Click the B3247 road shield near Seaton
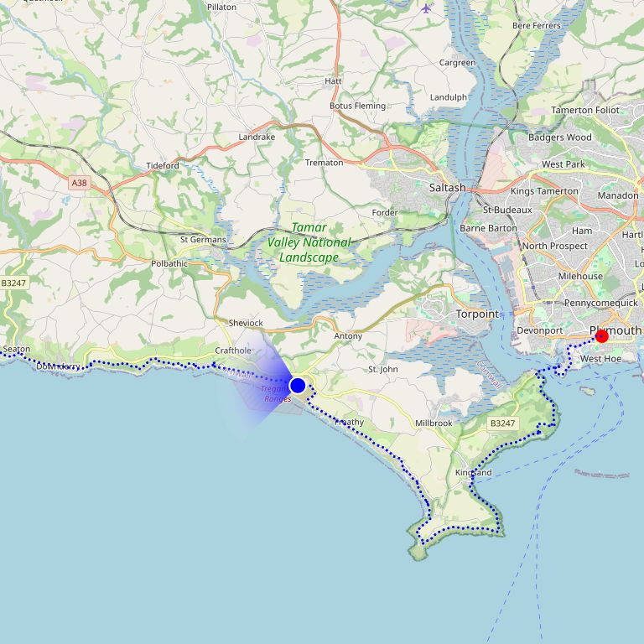The image size is (644, 644). 13,283
